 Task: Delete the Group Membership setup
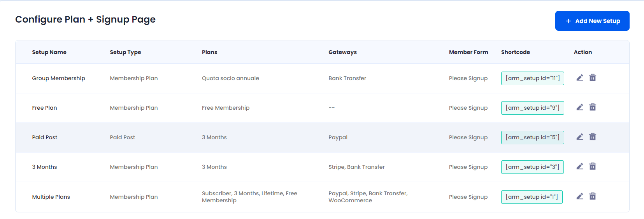[593, 78]
